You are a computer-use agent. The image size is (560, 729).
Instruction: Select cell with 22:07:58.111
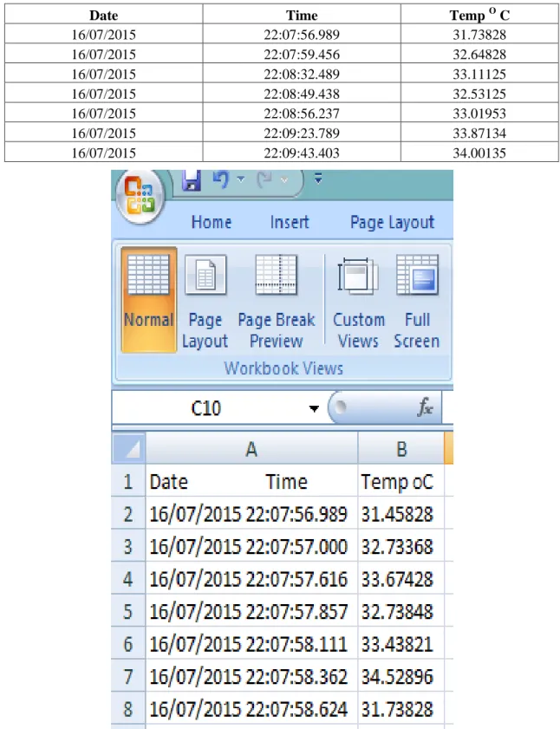251,644
